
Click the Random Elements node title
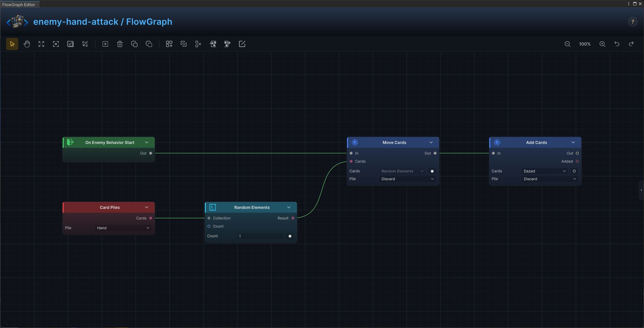click(252, 207)
